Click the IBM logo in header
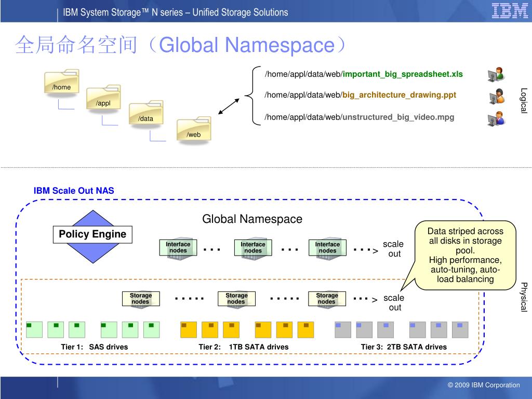This screenshot has width=532, height=399. (x=510, y=11)
